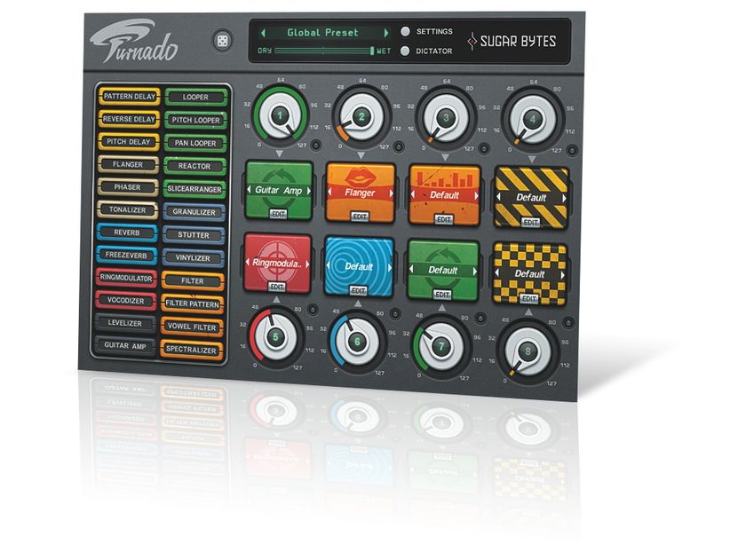
Task: Advance to the next preset with right arrow
Action: [x=387, y=30]
